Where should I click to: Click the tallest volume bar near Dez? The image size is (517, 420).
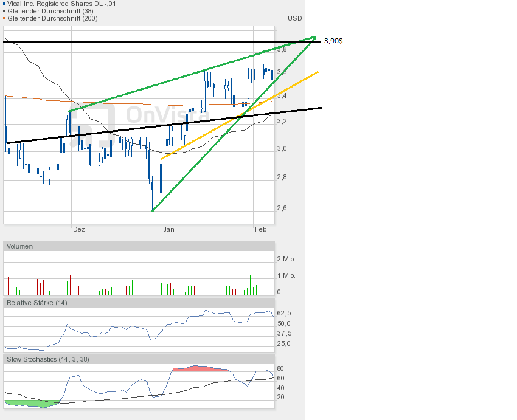click(x=58, y=274)
